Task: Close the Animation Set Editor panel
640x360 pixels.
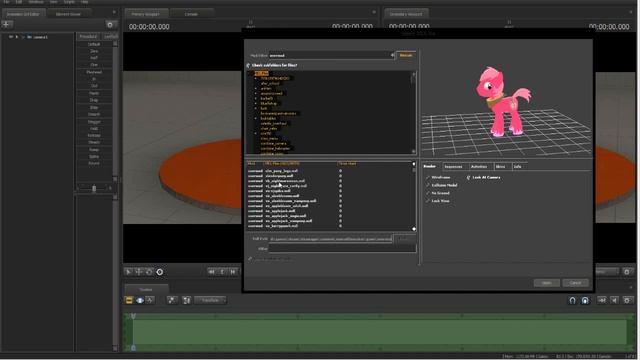Action: [x=114, y=12]
